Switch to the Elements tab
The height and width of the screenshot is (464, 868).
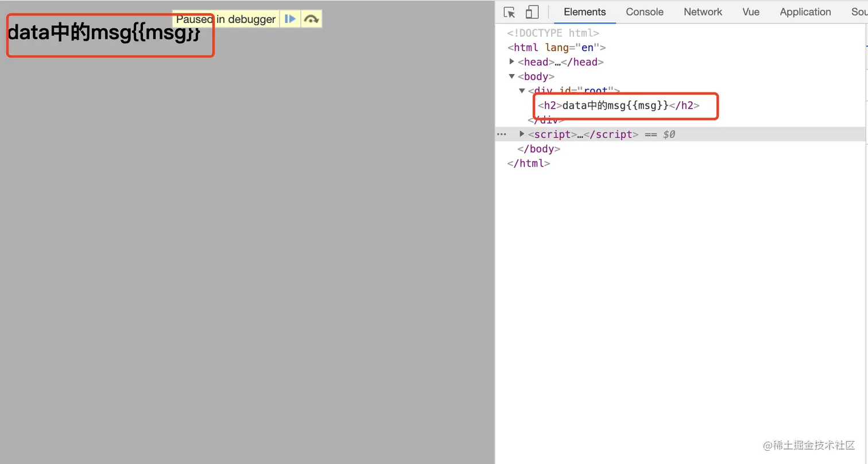pyautogui.click(x=584, y=12)
